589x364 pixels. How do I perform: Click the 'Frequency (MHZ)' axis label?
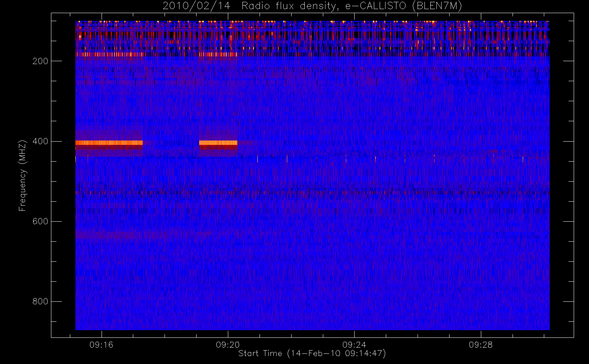23,175
